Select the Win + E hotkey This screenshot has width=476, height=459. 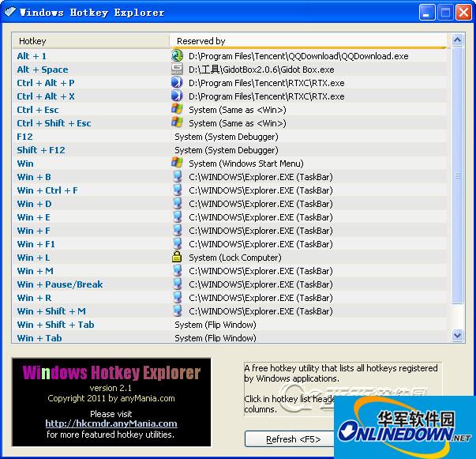pos(34,217)
